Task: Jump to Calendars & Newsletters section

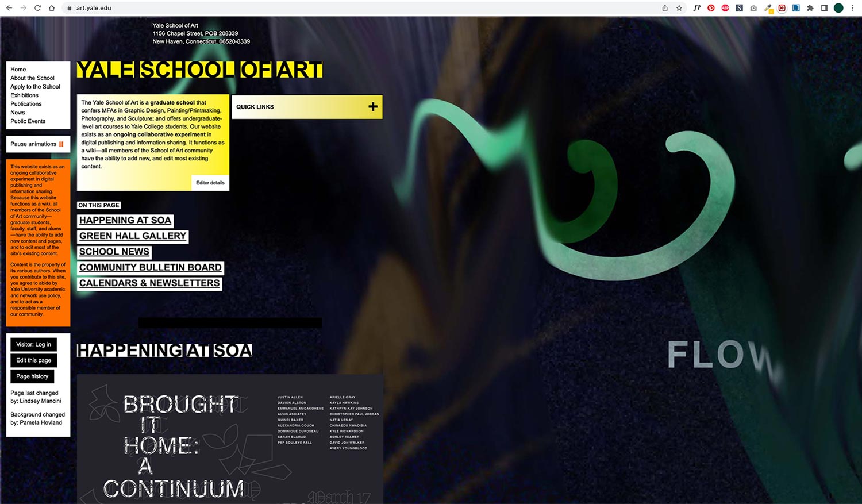Action: (x=149, y=283)
